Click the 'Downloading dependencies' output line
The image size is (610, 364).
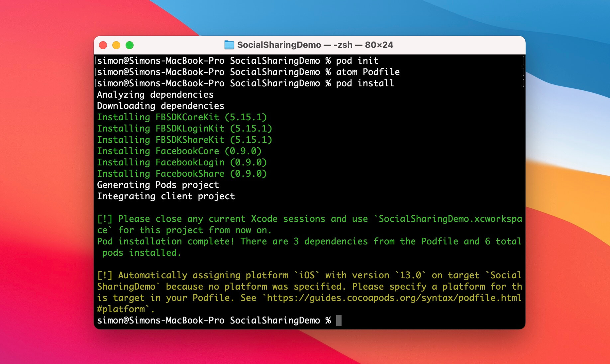(x=160, y=106)
